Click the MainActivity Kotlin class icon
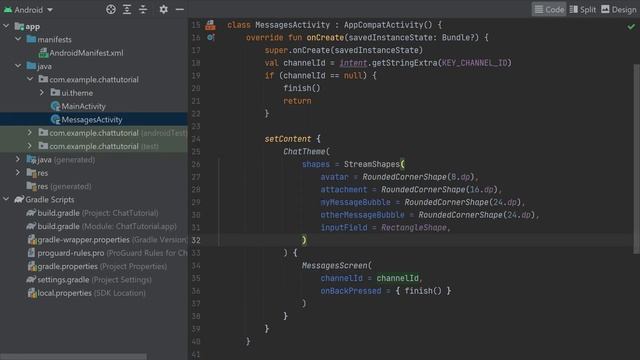 56,106
